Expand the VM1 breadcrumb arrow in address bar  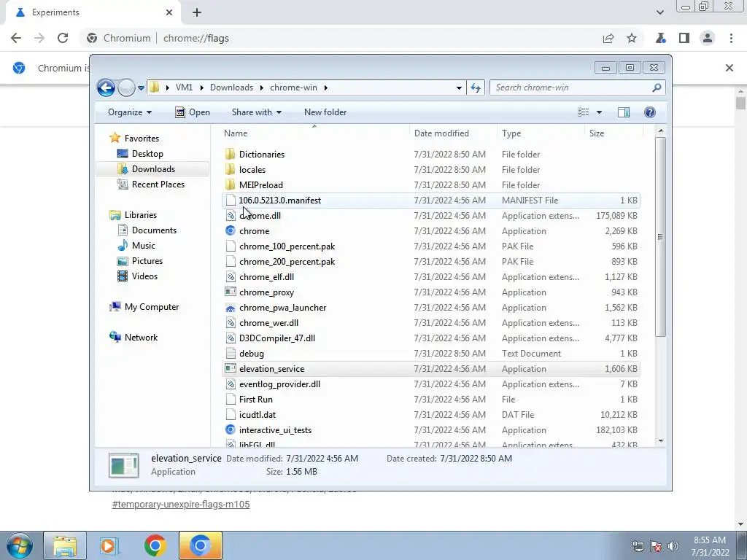click(201, 87)
